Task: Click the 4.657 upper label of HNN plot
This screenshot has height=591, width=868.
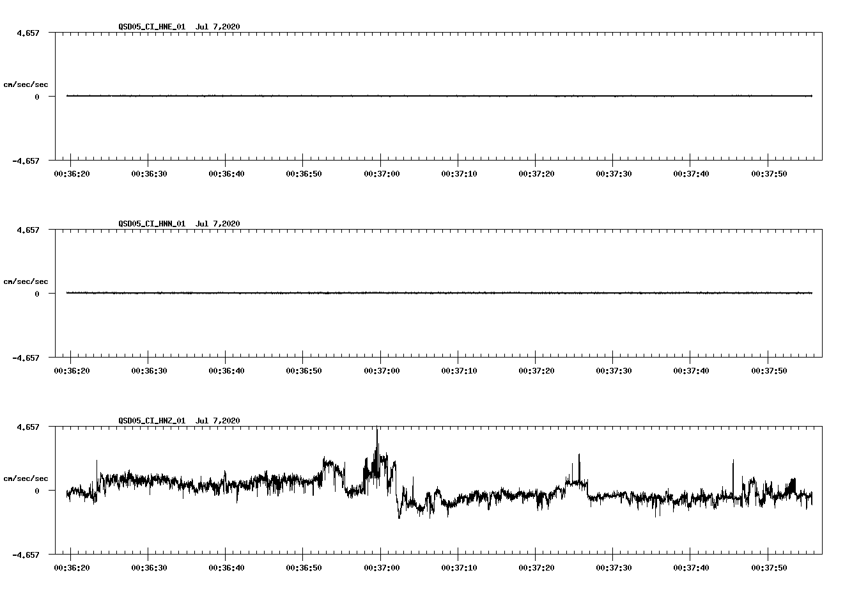Action: 27,230
